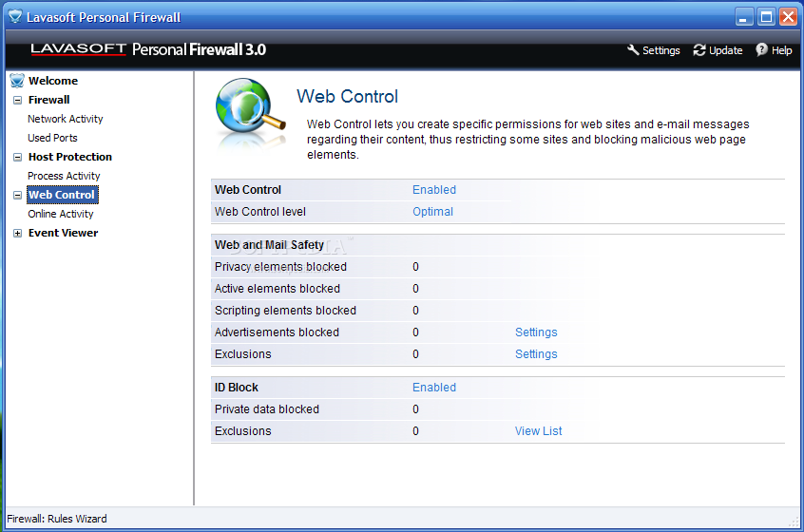This screenshot has height=532, width=804.
Task: Toggle Web Control Enabled status link
Action: (x=434, y=190)
